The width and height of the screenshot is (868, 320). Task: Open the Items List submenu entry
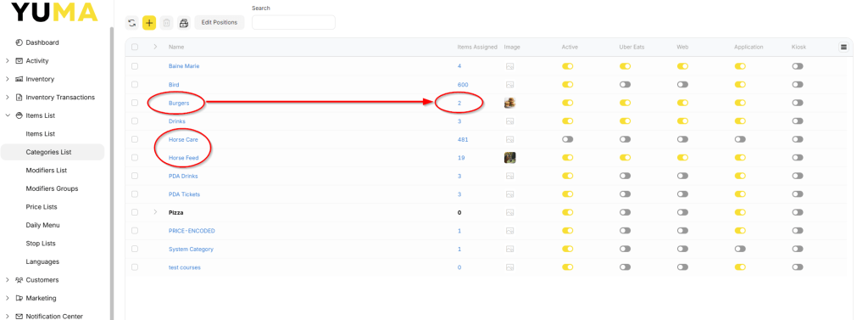[x=41, y=134]
